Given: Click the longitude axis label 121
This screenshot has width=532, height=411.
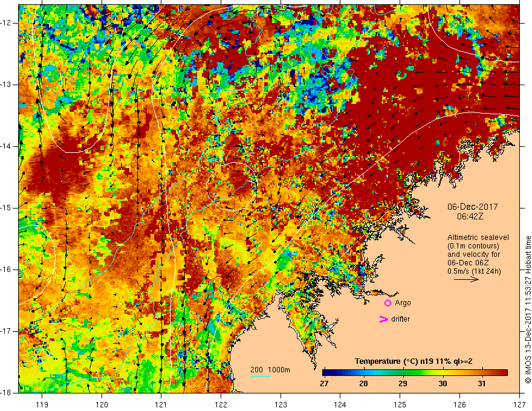Looking at the screenshot, I should point(161,405).
